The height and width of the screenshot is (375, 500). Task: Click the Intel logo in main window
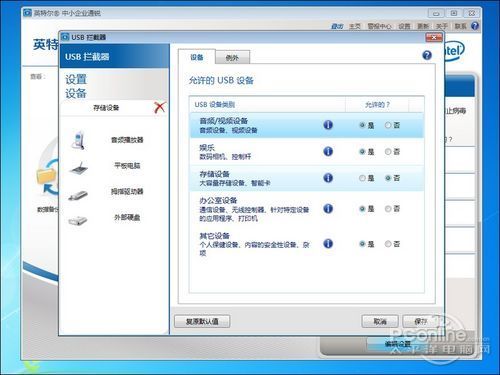(453, 51)
